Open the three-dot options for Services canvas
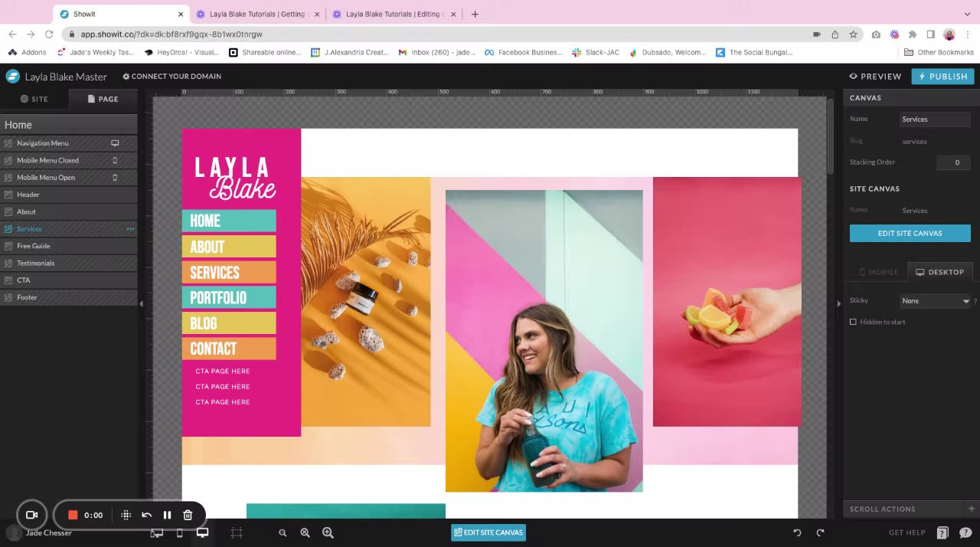This screenshot has height=547, width=980. (x=130, y=229)
